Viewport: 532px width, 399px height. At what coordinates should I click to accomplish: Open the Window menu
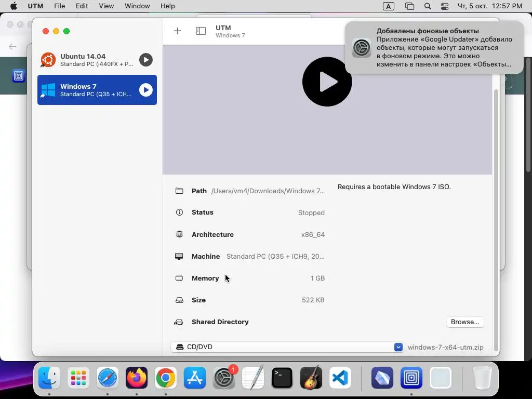(137, 6)
